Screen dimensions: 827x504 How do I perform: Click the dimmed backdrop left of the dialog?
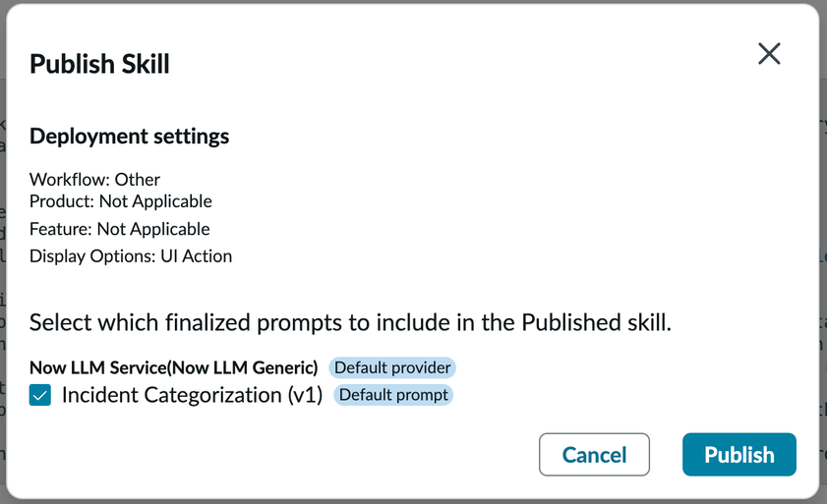[3, 295]
